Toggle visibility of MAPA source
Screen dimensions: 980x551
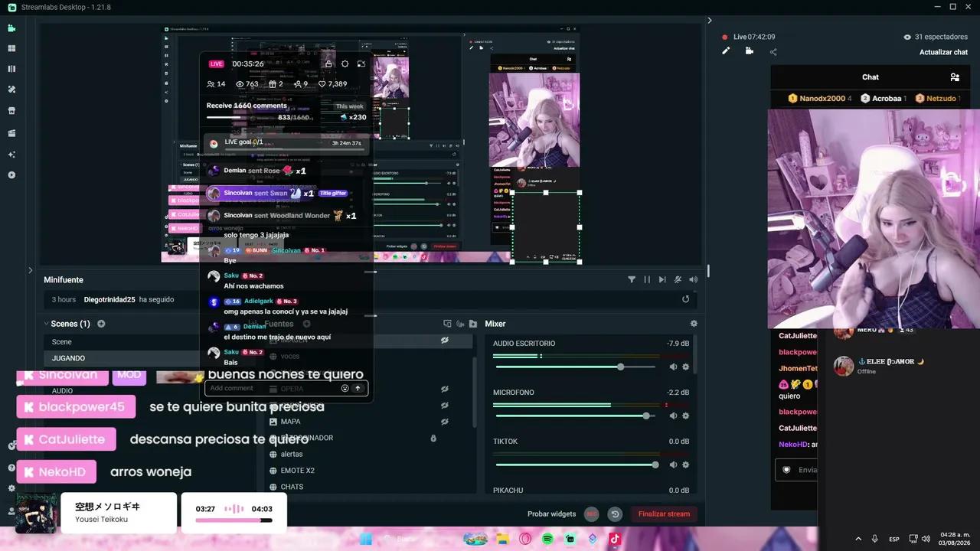[444, 422]
